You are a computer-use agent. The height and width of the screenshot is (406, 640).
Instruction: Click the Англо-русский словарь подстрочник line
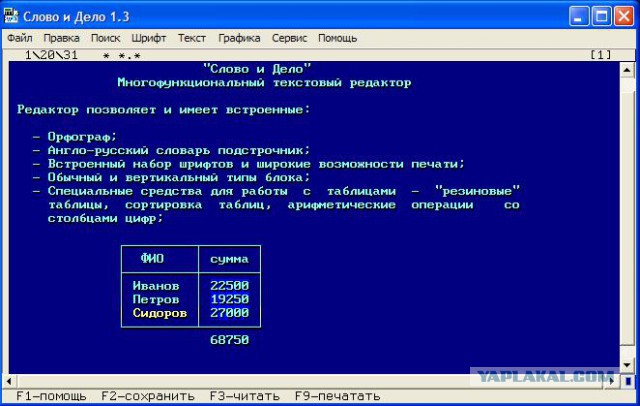click(179, 150)
